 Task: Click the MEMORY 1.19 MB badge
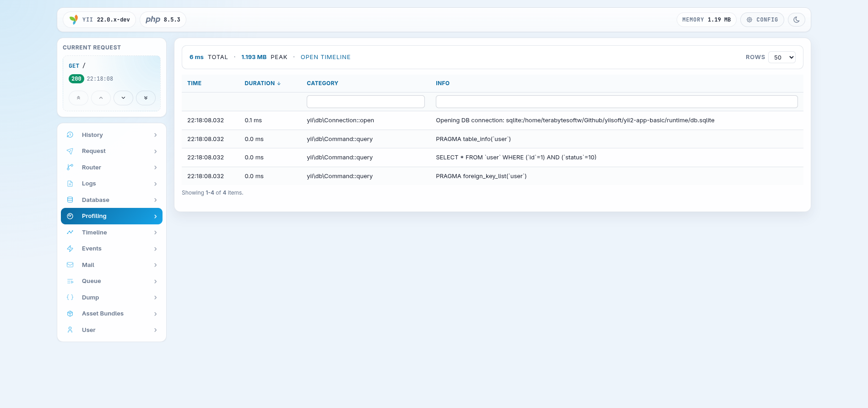[x=706, y=20]
